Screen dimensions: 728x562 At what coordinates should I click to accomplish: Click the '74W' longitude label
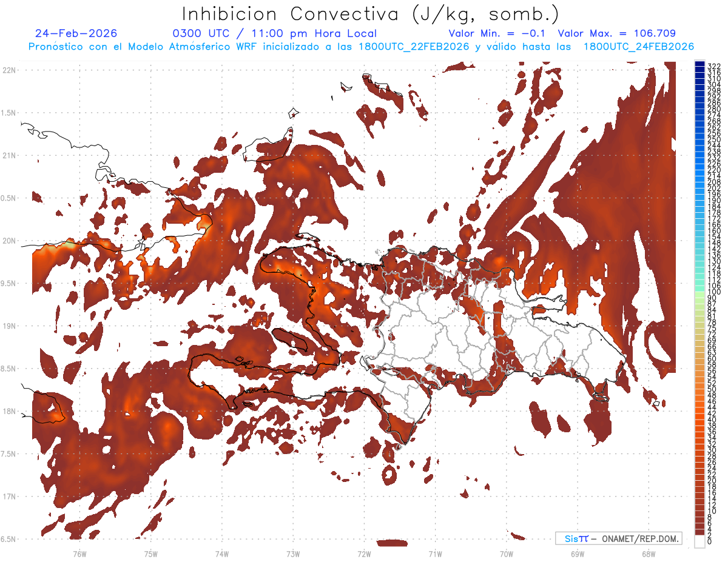221,554
